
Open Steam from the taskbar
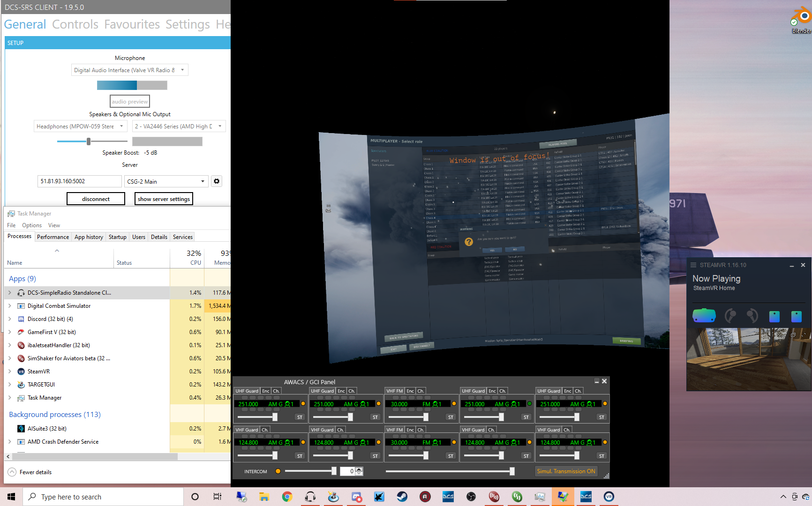click(402, 497)
